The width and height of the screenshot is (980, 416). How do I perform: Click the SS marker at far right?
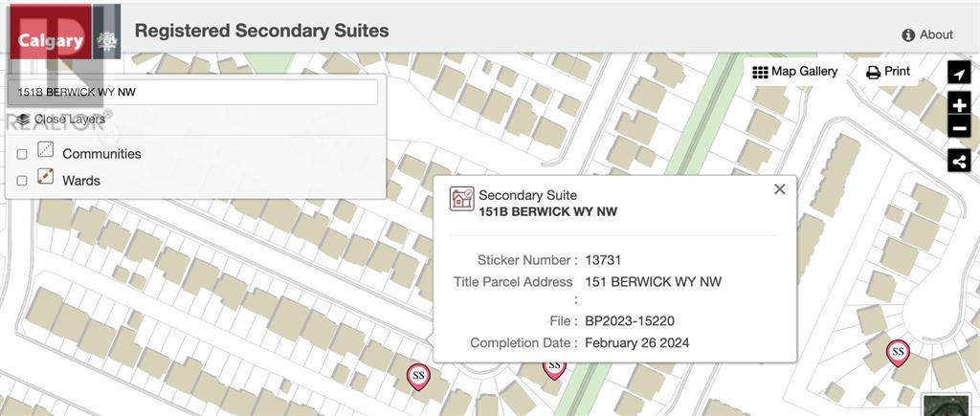pos(897,353)
